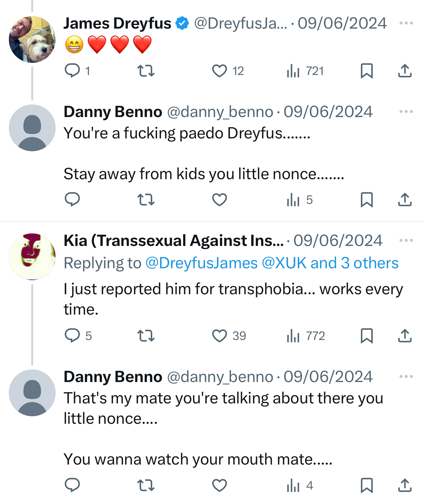Open more options on James Dreyfus's tweet
The width and height of the screenshot is (424, 504).
tap(406, 23)
